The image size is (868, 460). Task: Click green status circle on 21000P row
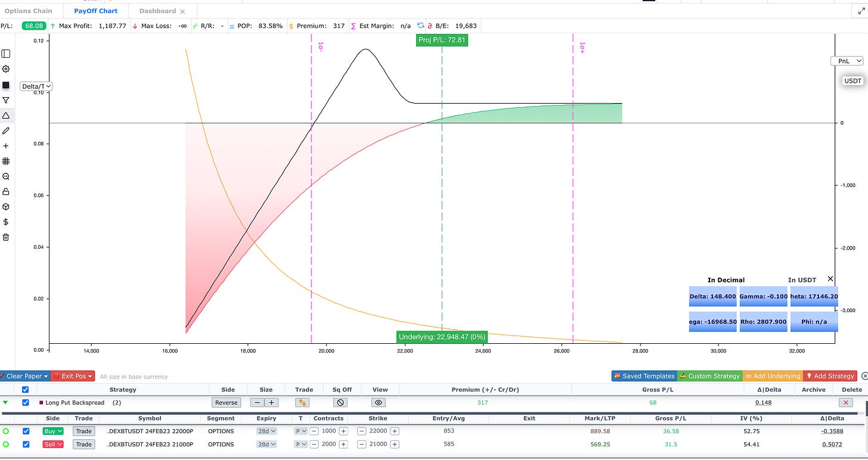6,445
